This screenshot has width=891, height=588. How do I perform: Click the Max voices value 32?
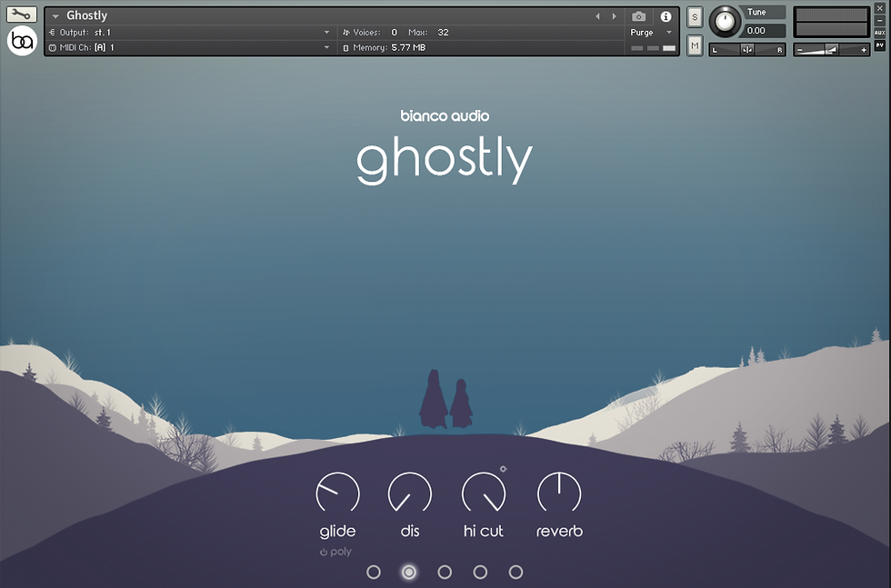pyautogui.click(x=444, y=33)
